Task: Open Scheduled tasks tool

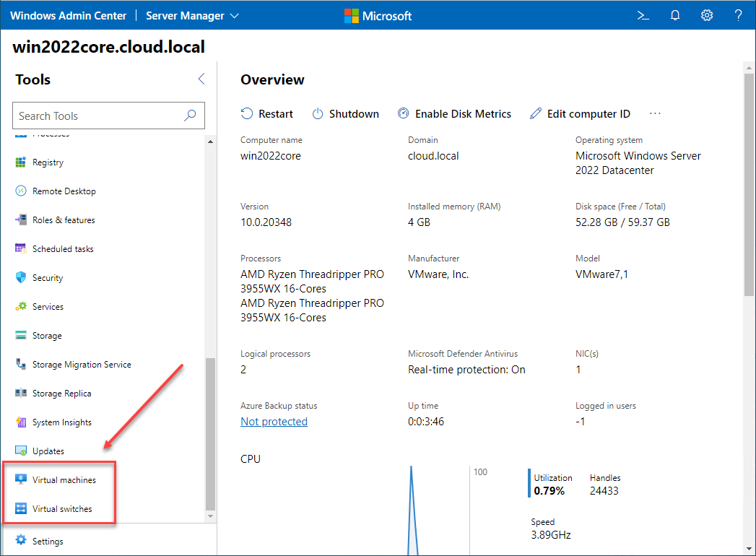Action: click(63, 249)
